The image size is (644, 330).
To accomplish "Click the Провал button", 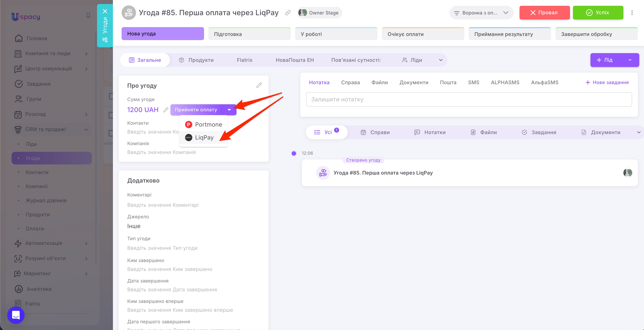I will tap(544, 13).
